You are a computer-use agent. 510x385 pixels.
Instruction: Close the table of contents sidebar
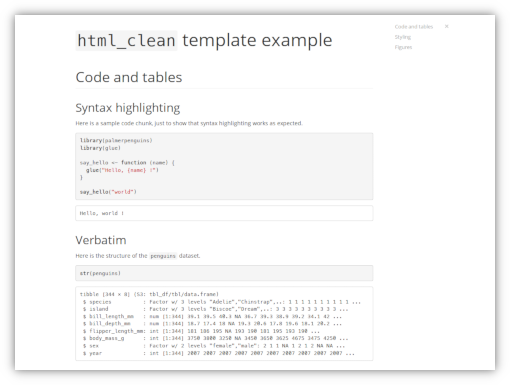pyautogui.click(x=447, y=26)
